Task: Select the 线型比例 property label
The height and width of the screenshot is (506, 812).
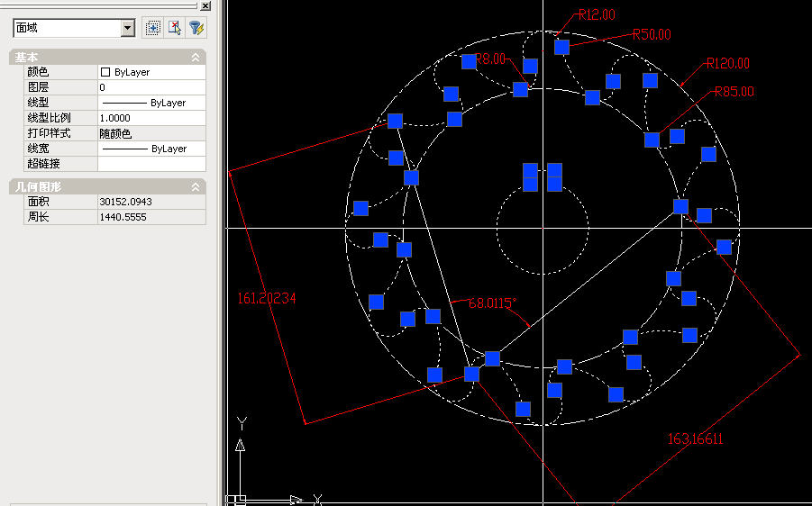Action: (x=50, y=118)
